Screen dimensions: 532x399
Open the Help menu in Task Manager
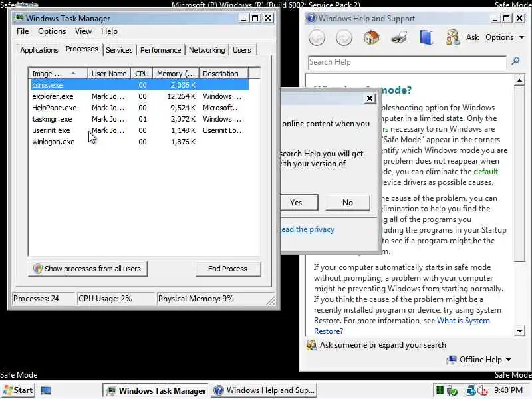(109, 31)
